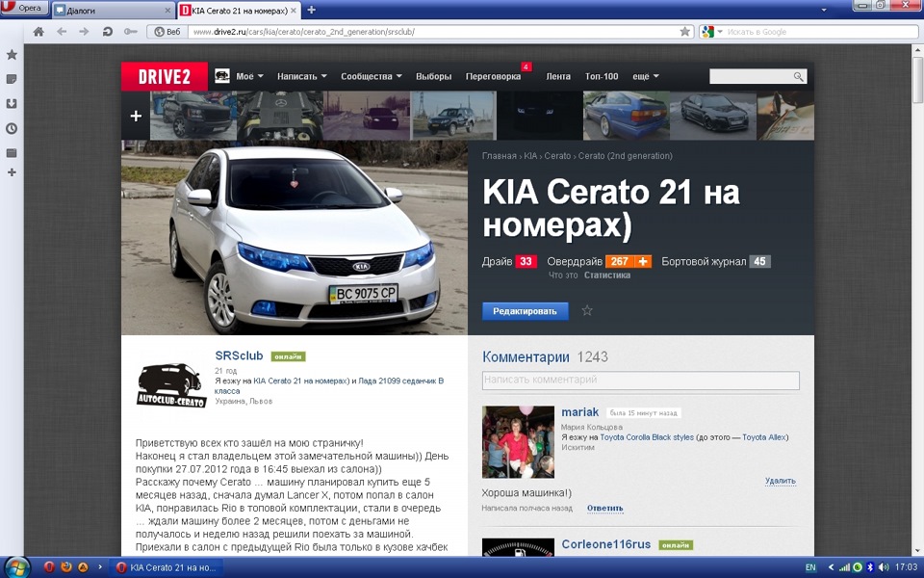The height and width of the screenshot is (578, 924).
Task: Expand the Моё dropdown menu
Action: coord(250,77)
